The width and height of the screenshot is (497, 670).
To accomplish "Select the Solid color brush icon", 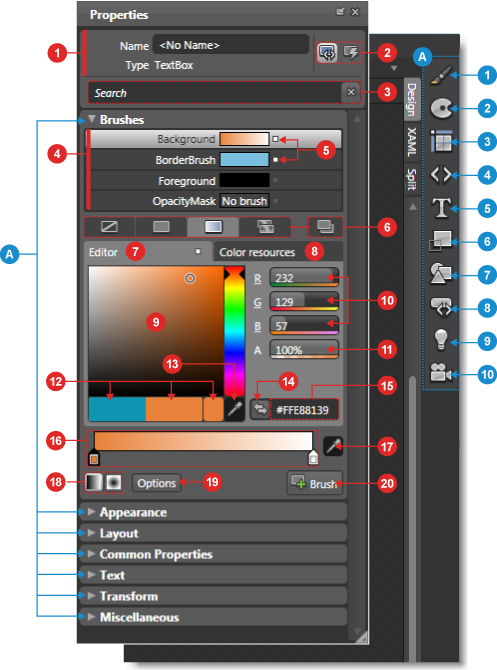I will click(161, 226).
